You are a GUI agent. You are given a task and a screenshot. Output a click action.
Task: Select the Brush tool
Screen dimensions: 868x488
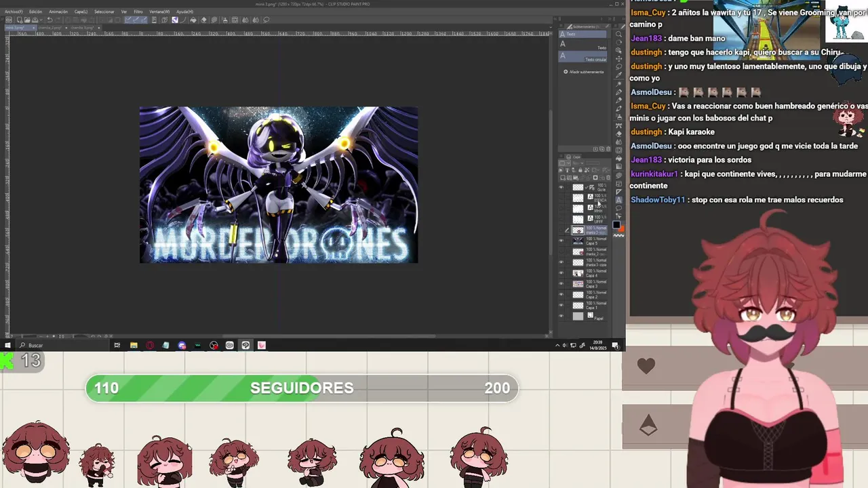pyautogui.click(x=618, y=108)
